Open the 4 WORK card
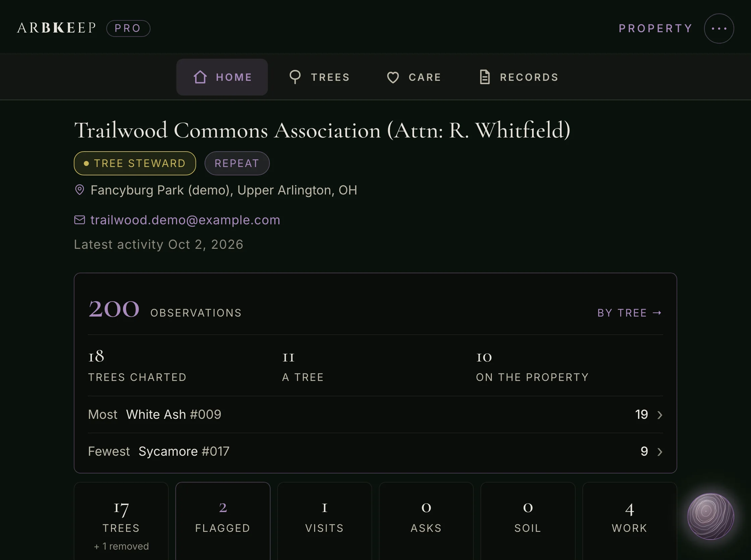This screenshot has height=560, width=751. coord(630,521)
